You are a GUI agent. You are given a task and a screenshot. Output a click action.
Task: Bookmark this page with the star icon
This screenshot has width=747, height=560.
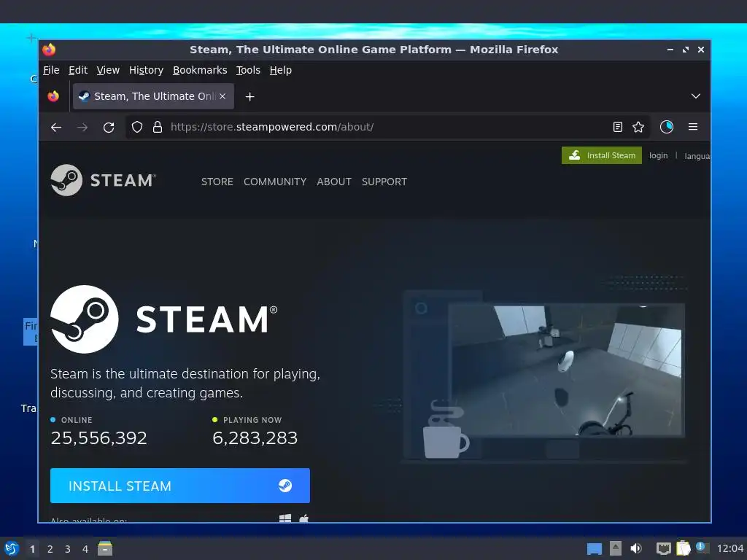(x=638, y=127)
